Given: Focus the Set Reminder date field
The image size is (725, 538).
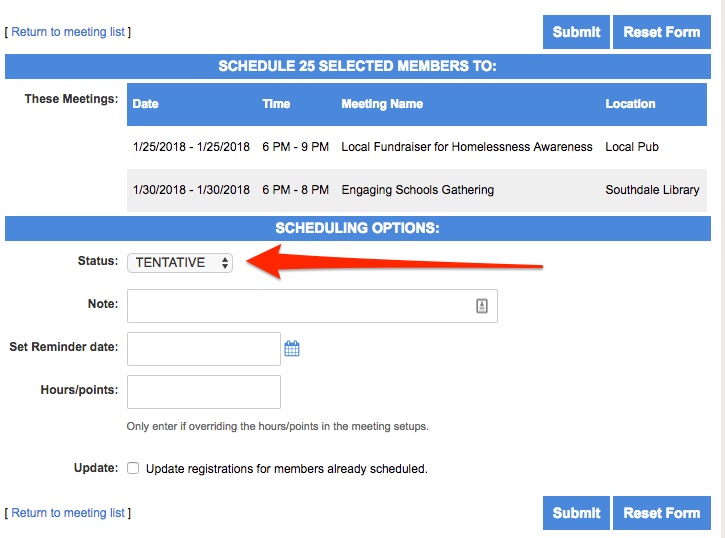Looking at the screenshot, I should point(204,349).
